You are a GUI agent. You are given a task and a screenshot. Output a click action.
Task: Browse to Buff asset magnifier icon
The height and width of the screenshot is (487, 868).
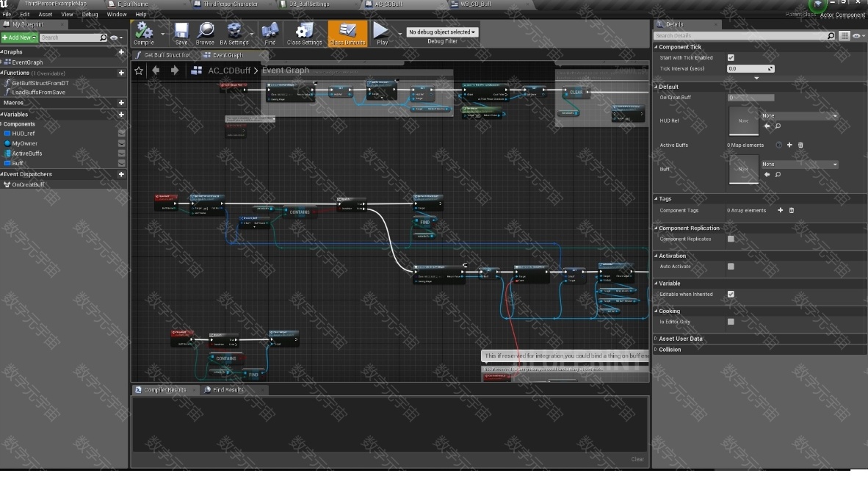(778, 174)
